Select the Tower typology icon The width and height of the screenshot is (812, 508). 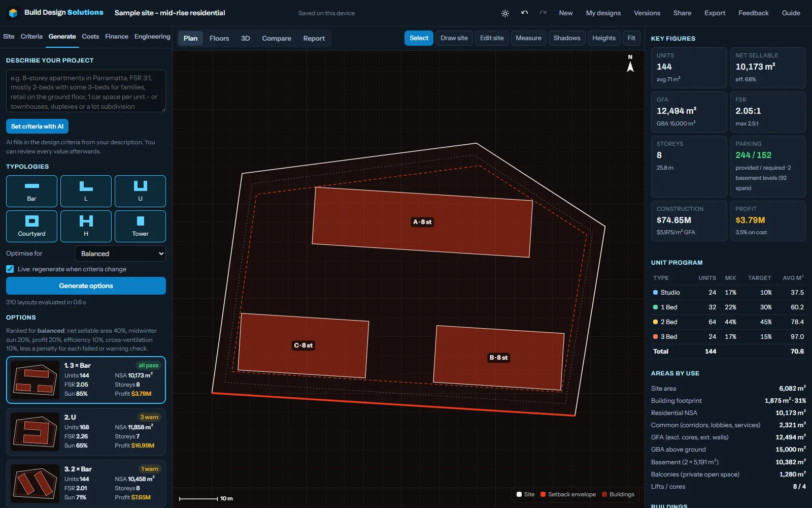pos(140,226)
